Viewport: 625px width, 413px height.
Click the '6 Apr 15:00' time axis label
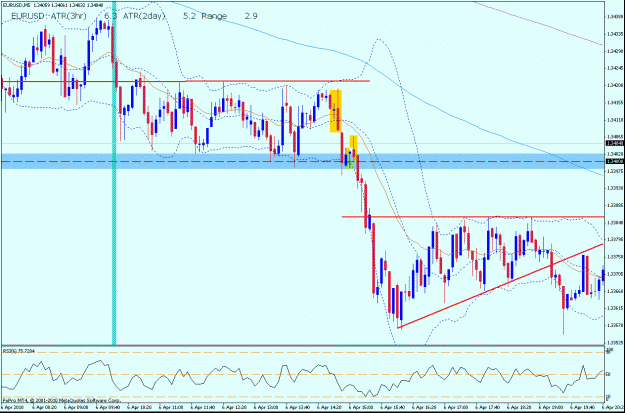tap(360, 408)
